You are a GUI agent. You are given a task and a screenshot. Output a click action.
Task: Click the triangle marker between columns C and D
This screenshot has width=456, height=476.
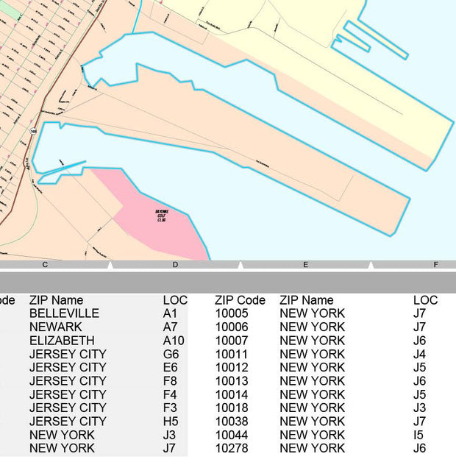[x=110, y=265]
